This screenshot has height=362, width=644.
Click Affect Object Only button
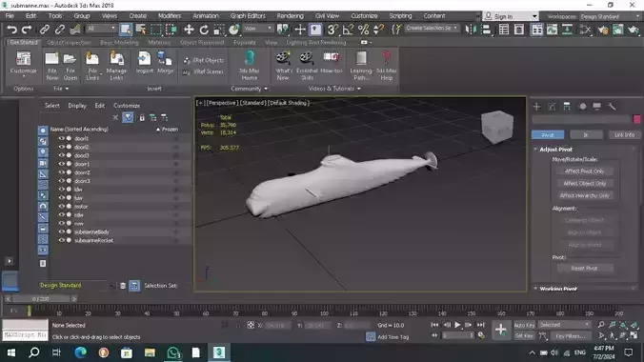click(584, 183)
